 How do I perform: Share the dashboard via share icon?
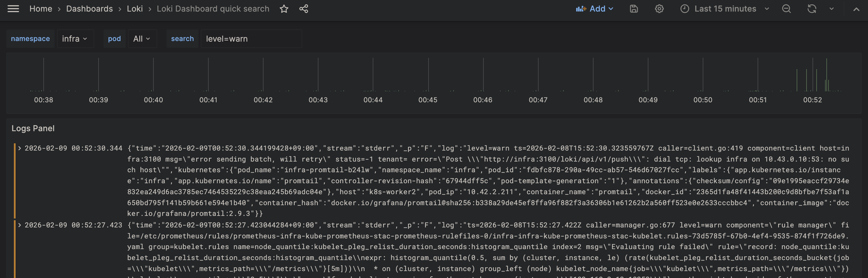point(304,9)
